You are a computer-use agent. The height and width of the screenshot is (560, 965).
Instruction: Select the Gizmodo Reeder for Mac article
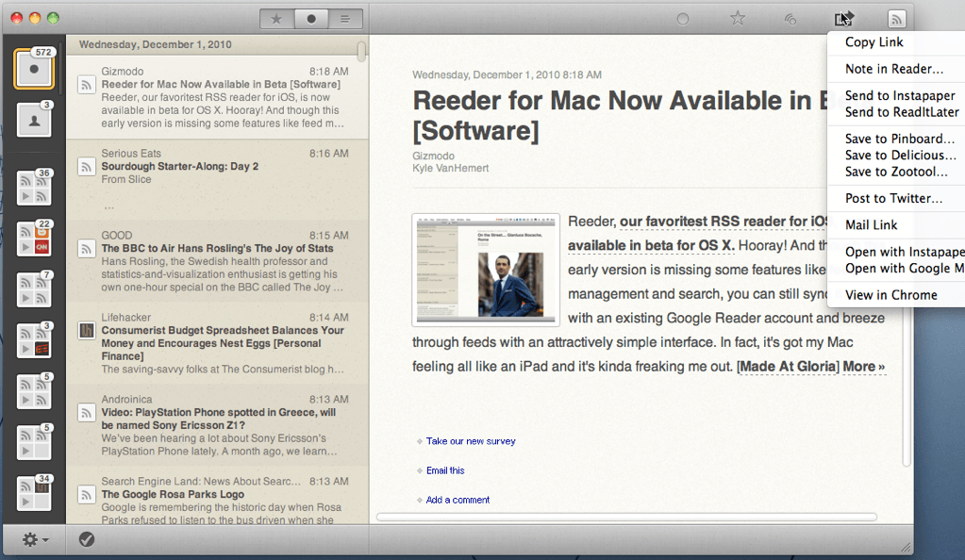coord(217,97)
